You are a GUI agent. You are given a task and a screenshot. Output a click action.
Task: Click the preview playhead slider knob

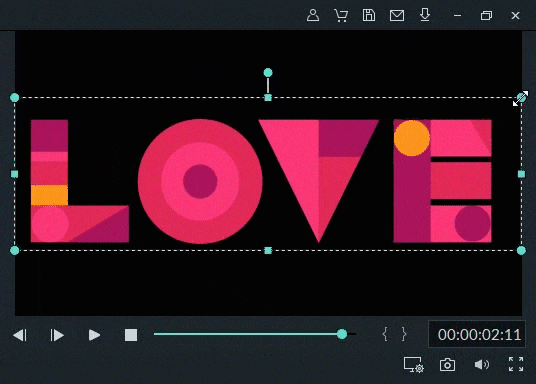[x=341, y=334]
